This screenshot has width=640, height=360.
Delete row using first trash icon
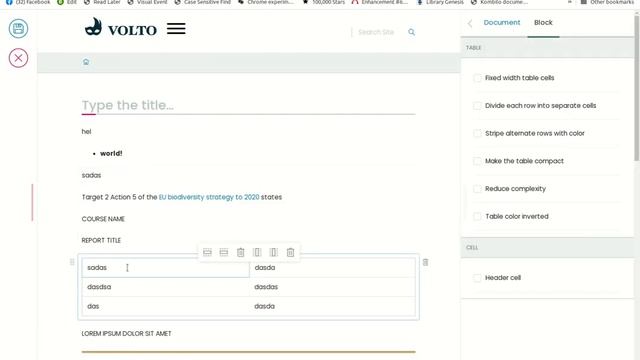pyautogui.click(x=240, y=252)
